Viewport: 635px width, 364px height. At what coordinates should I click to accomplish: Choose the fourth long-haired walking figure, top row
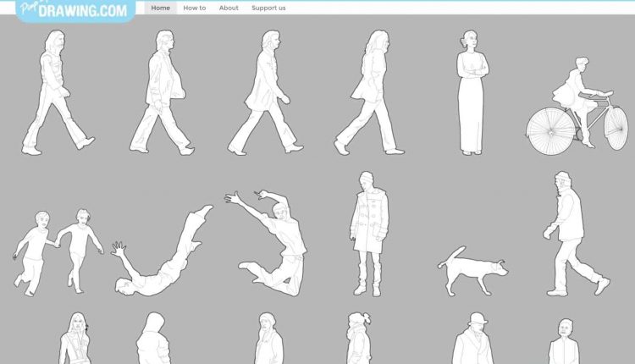[370, 93]
